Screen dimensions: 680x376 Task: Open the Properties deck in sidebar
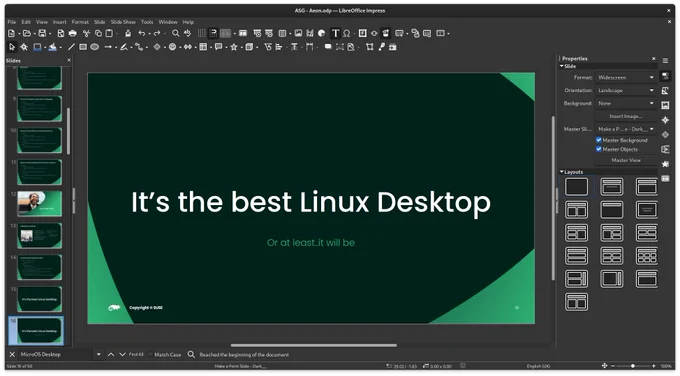pos(665,76)
